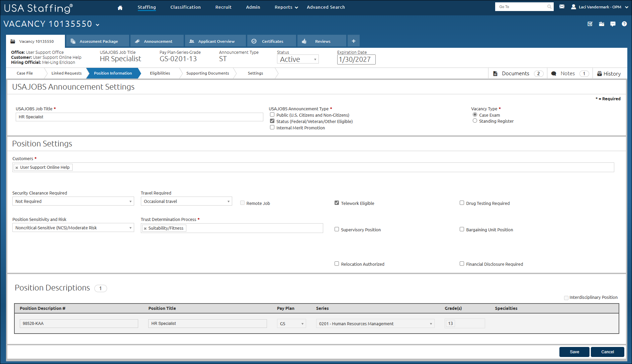Check Bargaining Unit Position

point(462,229)
